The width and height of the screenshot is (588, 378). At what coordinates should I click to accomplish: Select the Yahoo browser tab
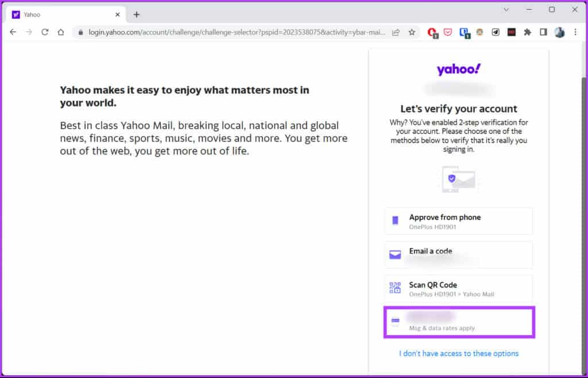click(65, 14)
